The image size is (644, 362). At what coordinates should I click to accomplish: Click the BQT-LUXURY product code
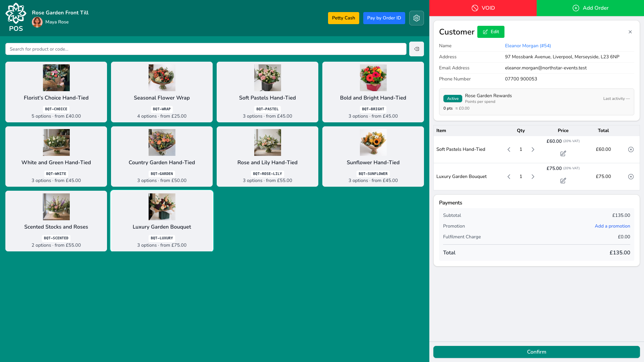click(162, 238)
